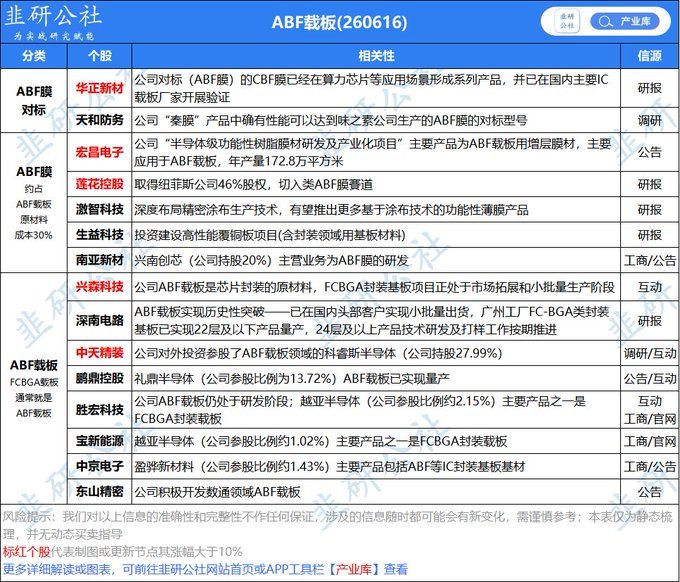
Task: Click 生益科技 description about 覆铜板项目
Action: point(270,235)
